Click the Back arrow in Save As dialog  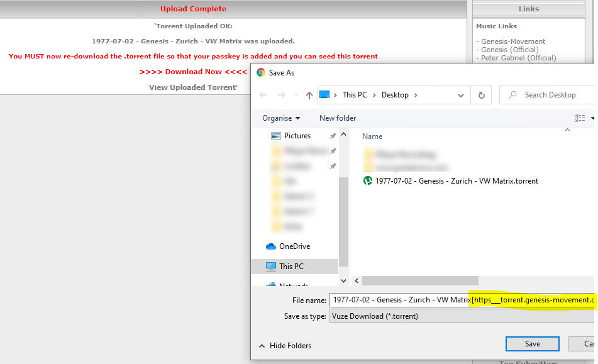(263, 95)
